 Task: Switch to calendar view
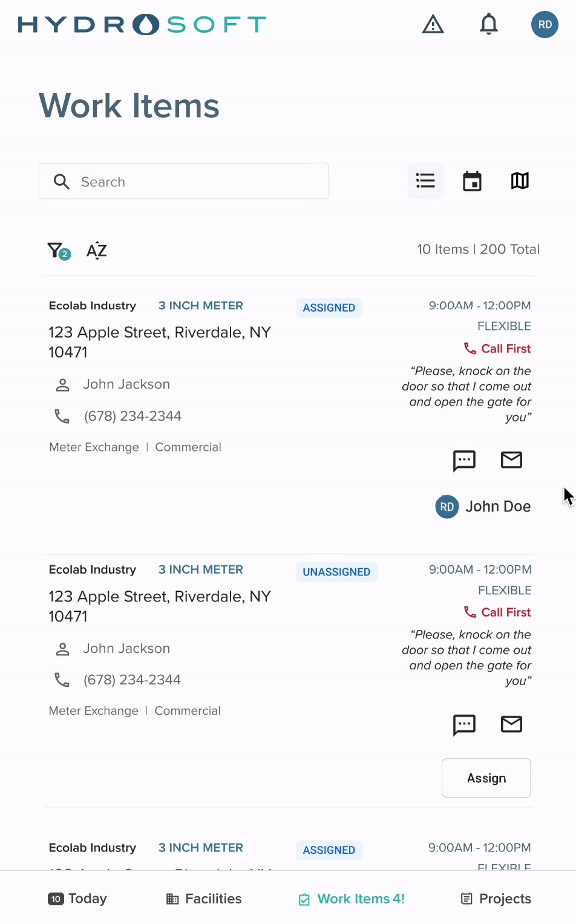point(472,181)
